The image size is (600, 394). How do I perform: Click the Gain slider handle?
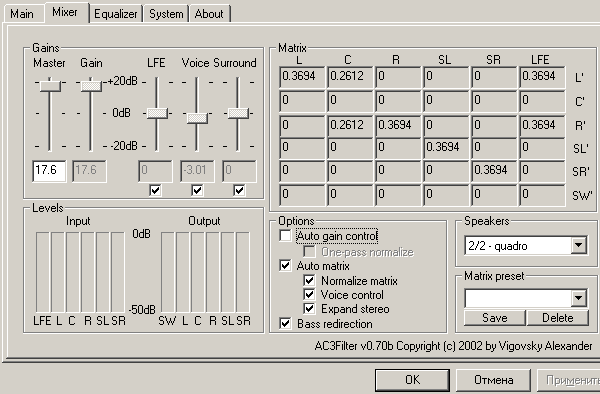tap(91, 85)
